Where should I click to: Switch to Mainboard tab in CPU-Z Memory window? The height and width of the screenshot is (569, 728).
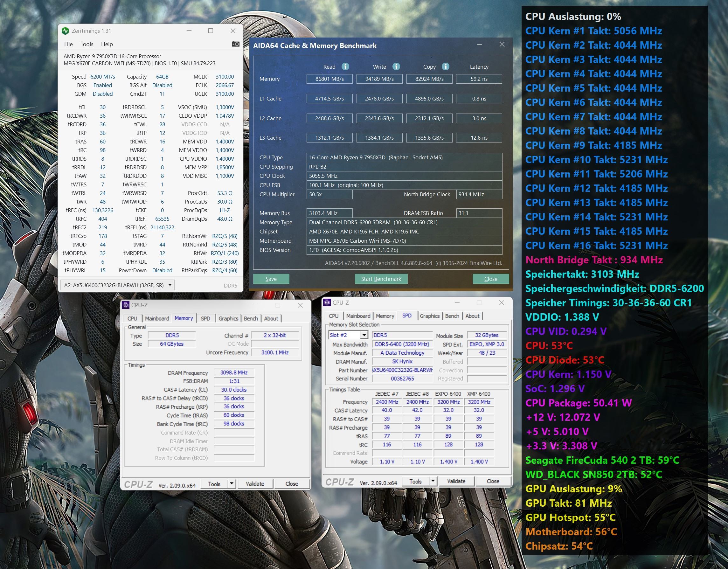[x=157, y=318]
